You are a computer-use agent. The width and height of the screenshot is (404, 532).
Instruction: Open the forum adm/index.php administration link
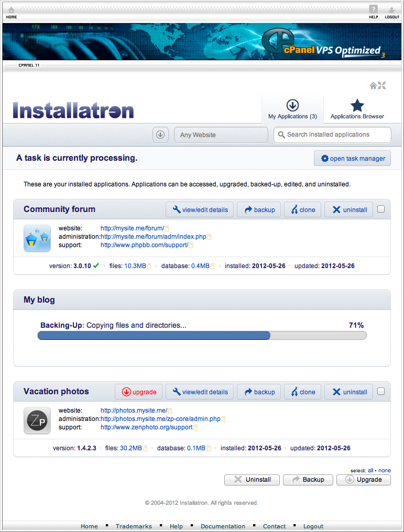tap(154, 237)
